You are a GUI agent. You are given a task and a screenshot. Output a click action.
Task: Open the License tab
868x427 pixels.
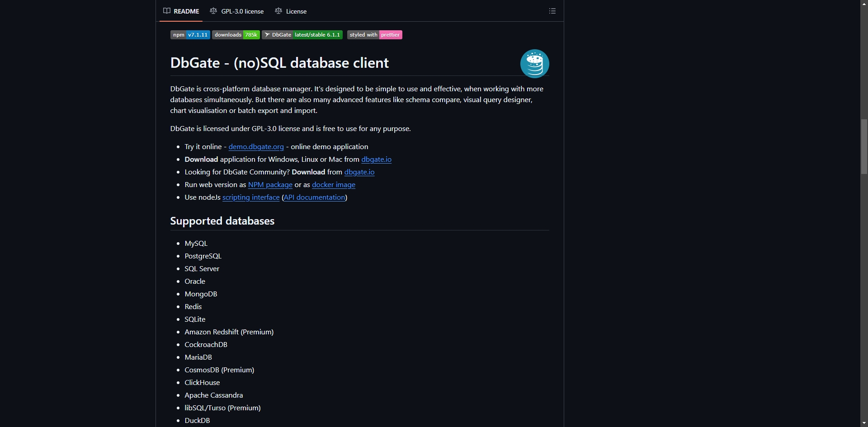pos(291,11)
